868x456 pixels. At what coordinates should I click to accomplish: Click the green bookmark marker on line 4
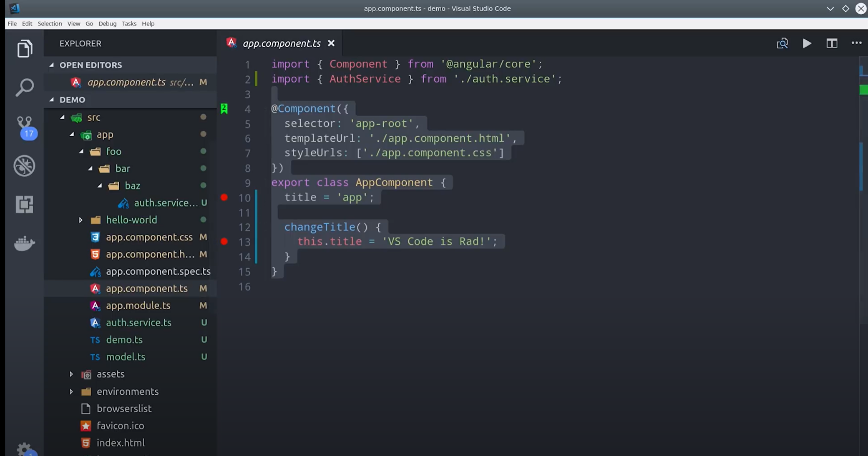[x=224, y=109]
